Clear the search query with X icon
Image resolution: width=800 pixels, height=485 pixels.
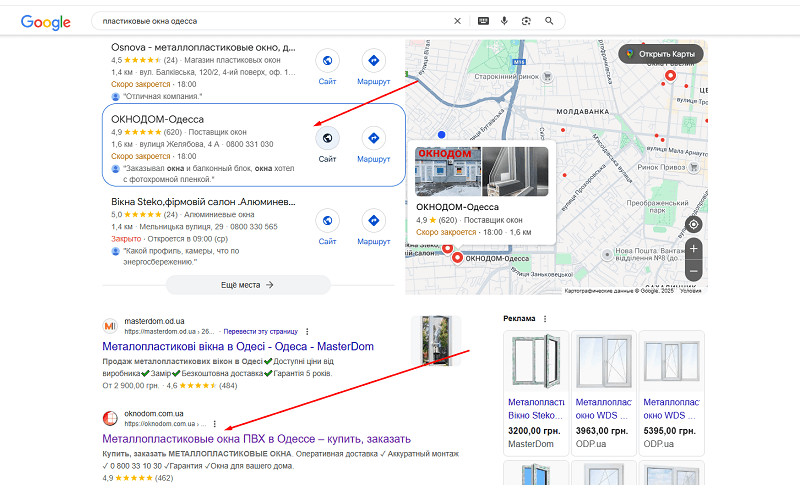tap(457, 21)
